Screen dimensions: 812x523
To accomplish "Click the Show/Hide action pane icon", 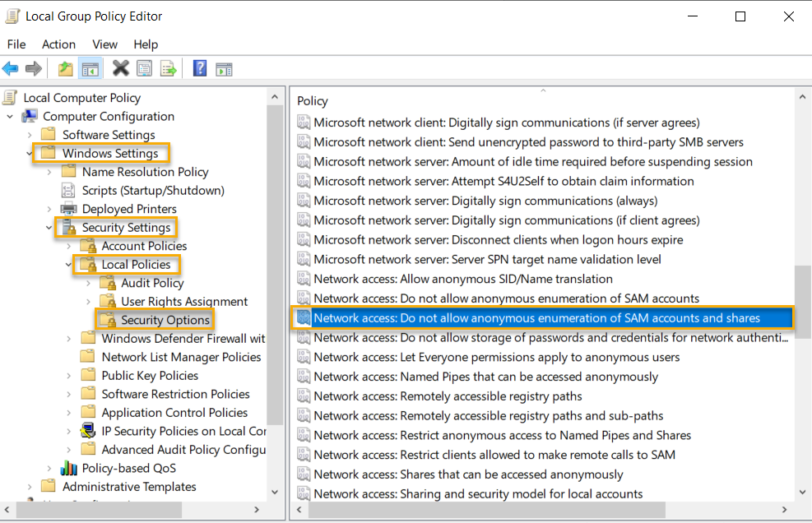I will point(224,68).
